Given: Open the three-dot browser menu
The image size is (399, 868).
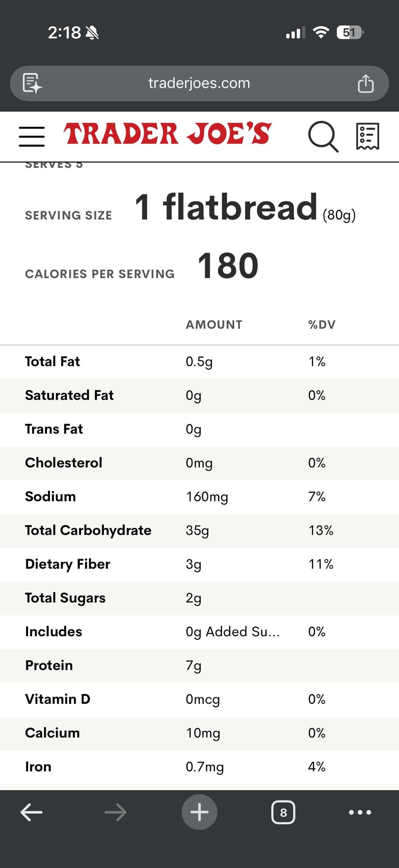Looking at the screenshot, I should pos(360,812).
